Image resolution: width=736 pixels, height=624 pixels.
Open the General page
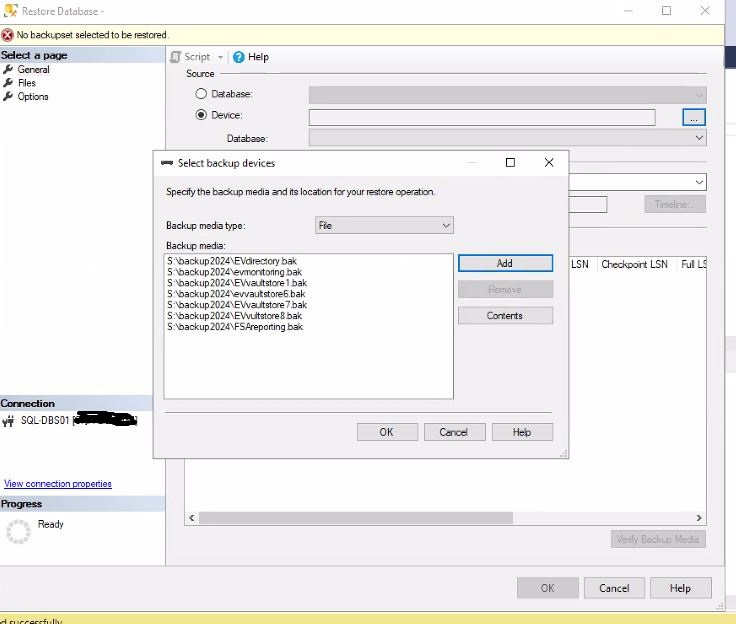(x=33, y=70)
